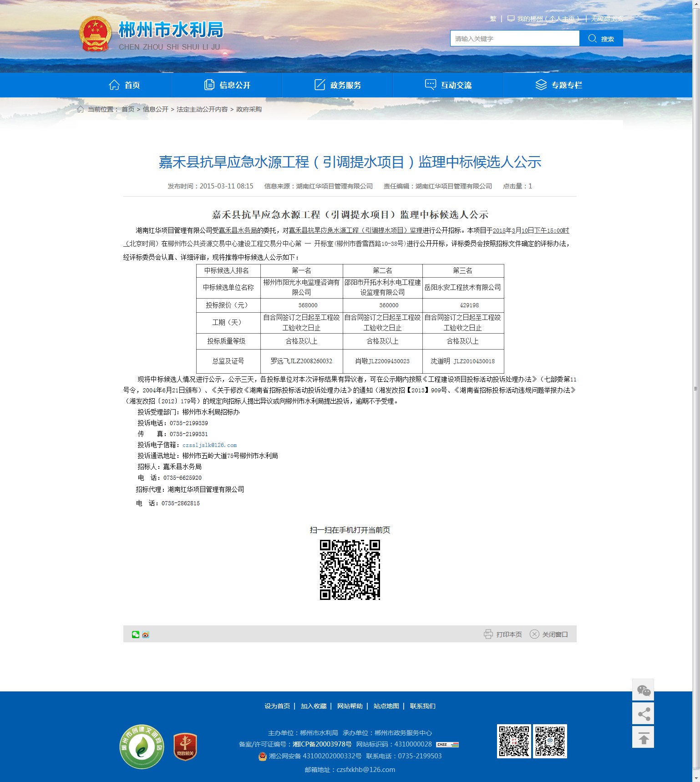Click 打印本页 to print the page
Image resolution: width=700 pixels, height=782 pixels.
[503, 634]
